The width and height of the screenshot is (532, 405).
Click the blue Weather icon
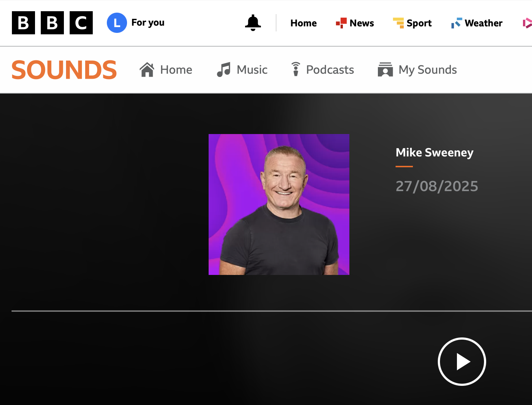pos(456,23)
